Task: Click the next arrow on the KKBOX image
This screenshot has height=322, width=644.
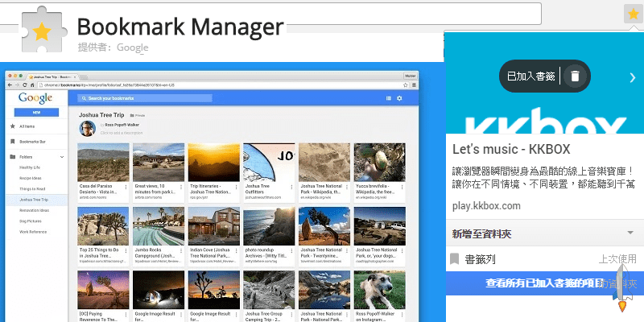Action: coord(633,77)
